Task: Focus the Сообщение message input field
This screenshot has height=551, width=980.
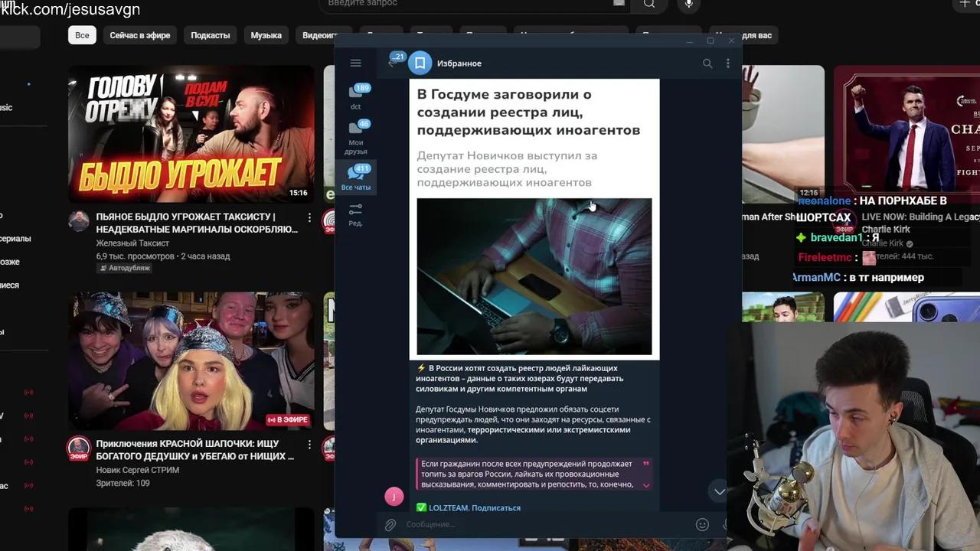Action: click(547, 524)
